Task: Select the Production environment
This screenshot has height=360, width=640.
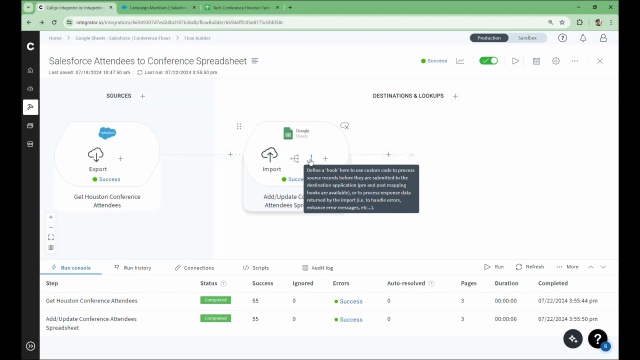Action: [489, 38]
